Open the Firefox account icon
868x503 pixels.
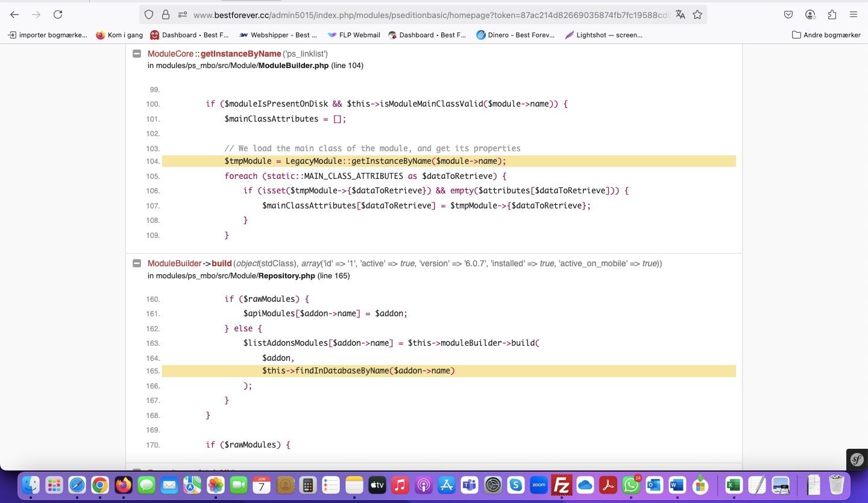(810, 14)
